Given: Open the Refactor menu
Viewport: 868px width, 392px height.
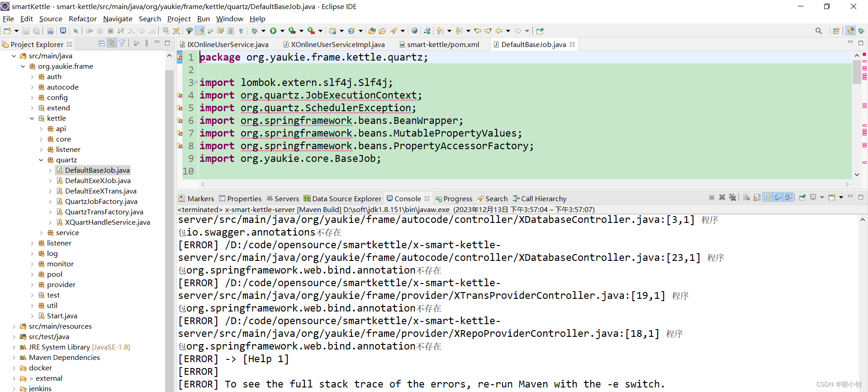Looking at the screenshot, I should (83, 19).
